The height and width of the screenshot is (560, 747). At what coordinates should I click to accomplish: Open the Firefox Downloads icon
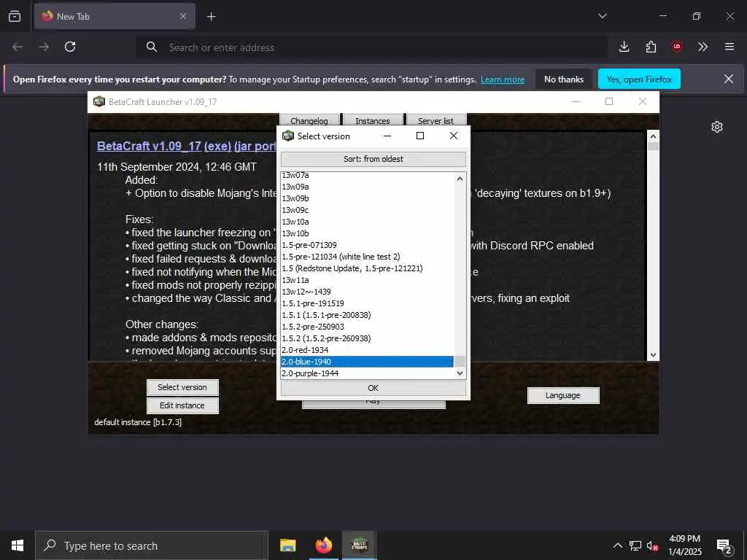624,47
